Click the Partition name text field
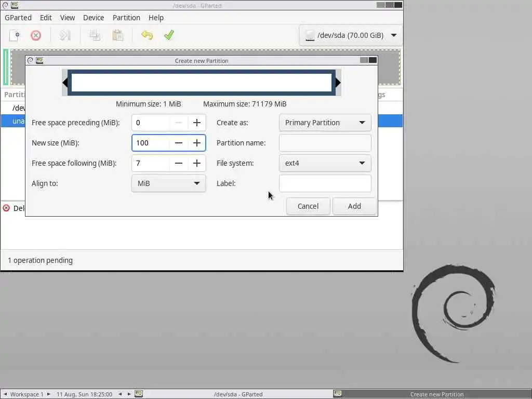Screen dimensions: 532x399 (325, 143)
